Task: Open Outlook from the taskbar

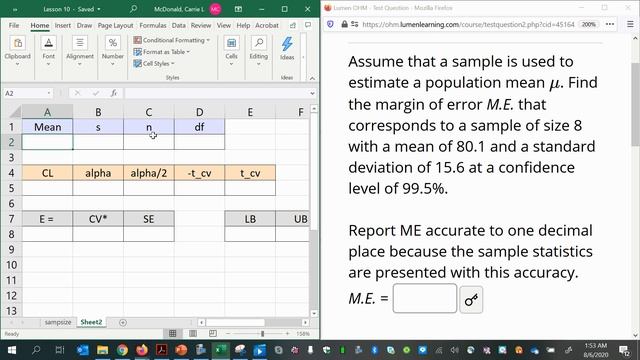Action: click(x=82, y=350)
